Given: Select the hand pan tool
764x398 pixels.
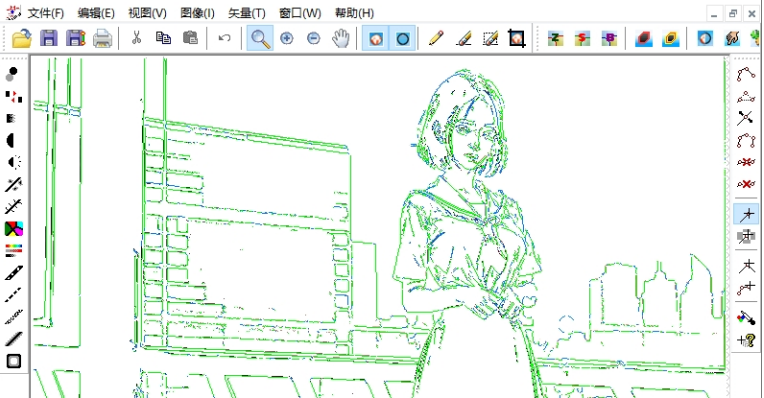Looking at the screenshot, I should pyautogui.click(x=341, y=38).
